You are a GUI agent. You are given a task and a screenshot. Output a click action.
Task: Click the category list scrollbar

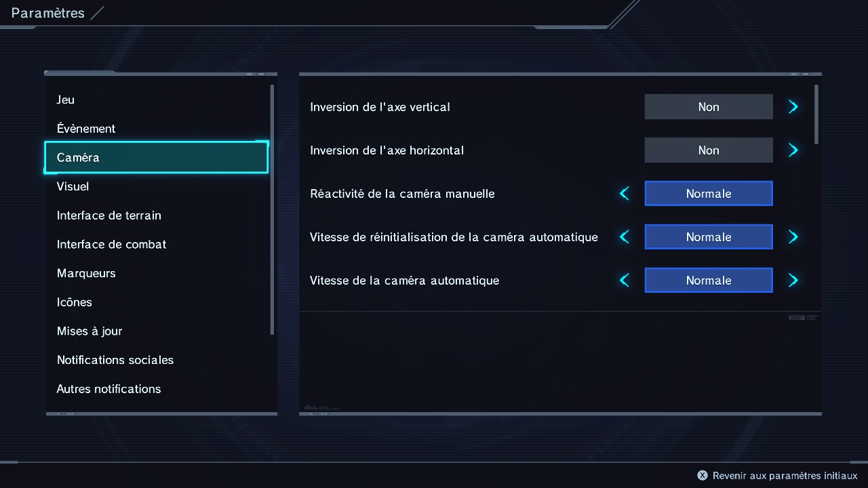click(273, 209)
